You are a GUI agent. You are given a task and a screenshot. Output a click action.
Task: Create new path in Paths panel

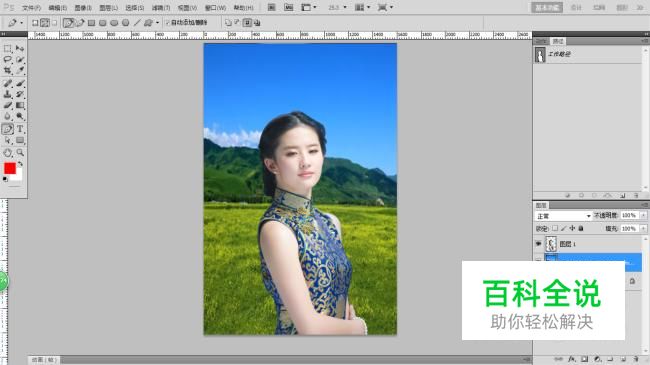623,195
